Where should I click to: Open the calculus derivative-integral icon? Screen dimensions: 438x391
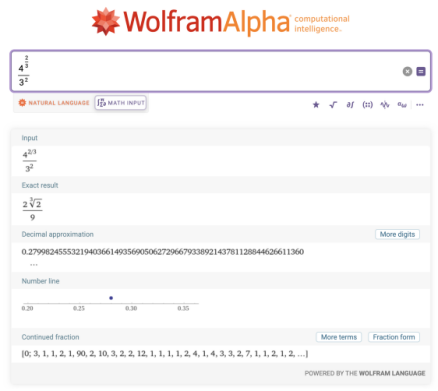tap(350, 105)
